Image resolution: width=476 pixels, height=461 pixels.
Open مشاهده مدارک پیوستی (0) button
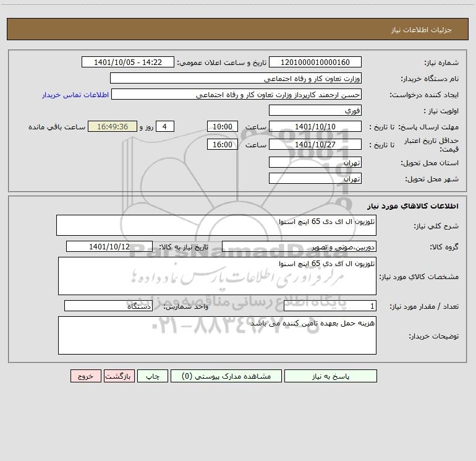pos(226,376)
